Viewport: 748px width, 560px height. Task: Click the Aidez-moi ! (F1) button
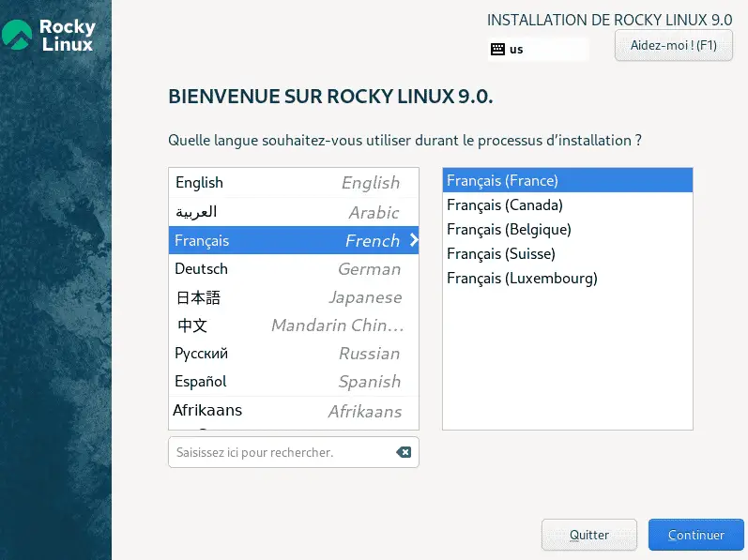coord(674,45)
